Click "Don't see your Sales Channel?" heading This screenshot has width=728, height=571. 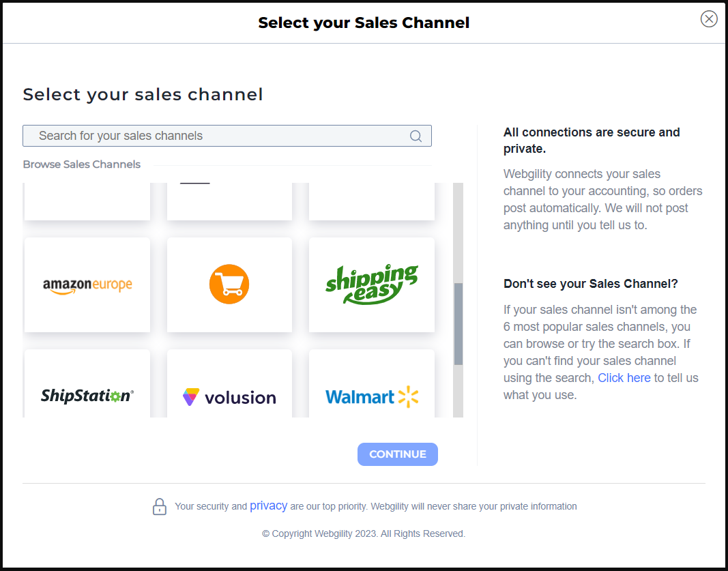[x=591, y=284]
